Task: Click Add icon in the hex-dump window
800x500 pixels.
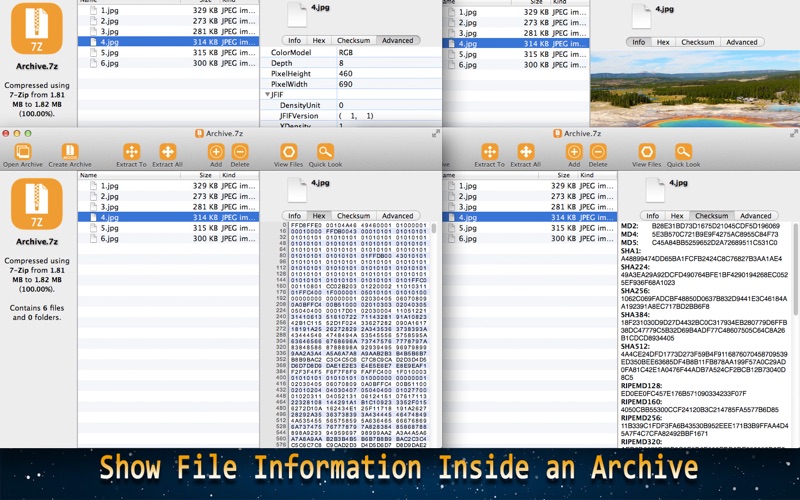Action: click(x=216, y=152)
